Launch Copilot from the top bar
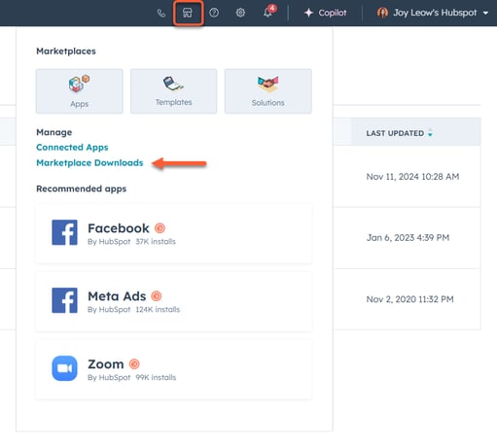The height and width of the screenshot is (448, 497). (x=325, y=13)
